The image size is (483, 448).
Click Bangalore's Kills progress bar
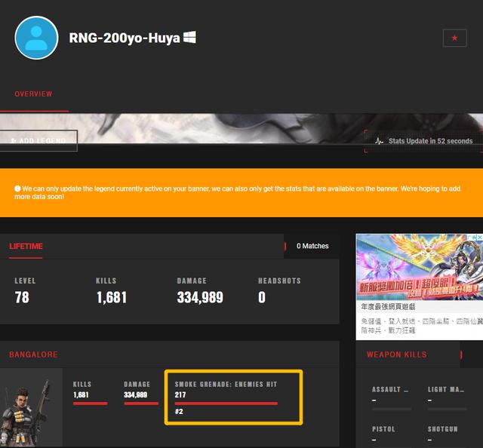91,404
